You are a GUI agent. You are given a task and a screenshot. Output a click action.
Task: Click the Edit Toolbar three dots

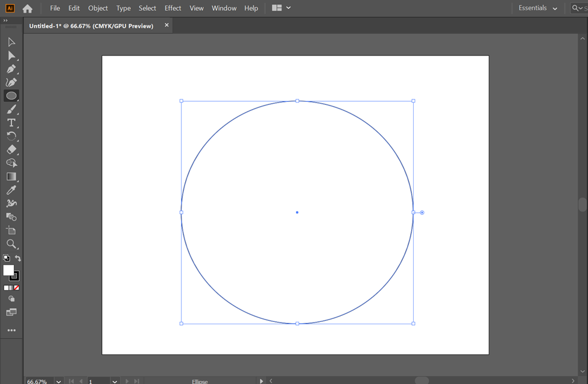(11, 331)
